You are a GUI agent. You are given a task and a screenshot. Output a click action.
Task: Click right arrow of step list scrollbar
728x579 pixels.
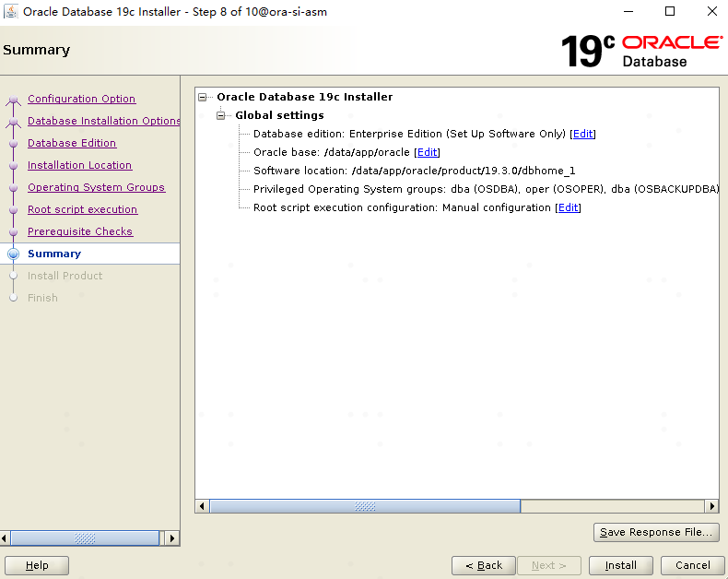coord(172,538)
